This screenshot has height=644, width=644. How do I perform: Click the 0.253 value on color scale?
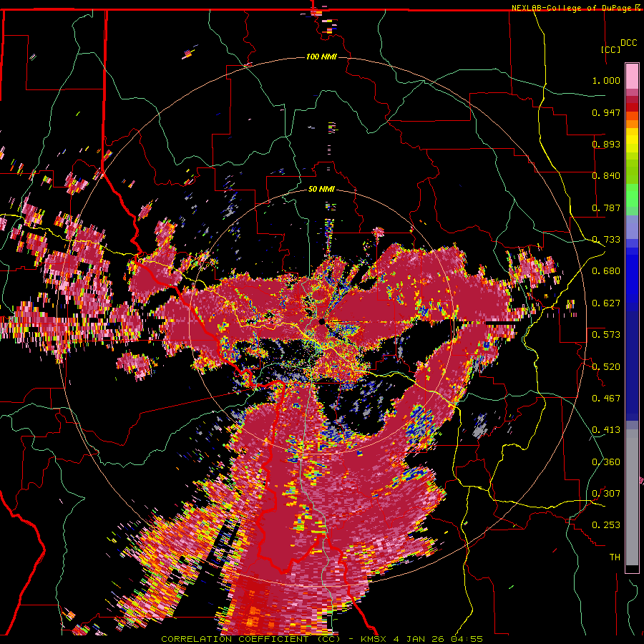pos(606,525)
